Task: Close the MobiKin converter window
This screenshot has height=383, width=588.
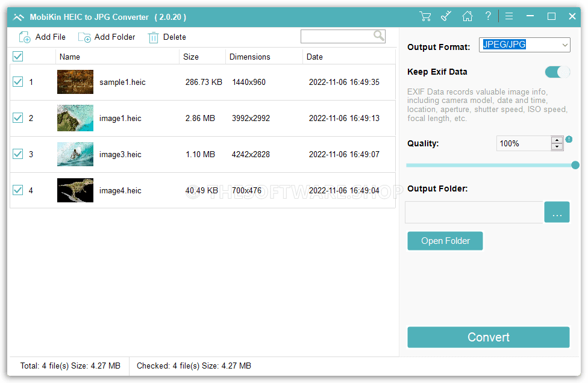Action: (572, 16)
